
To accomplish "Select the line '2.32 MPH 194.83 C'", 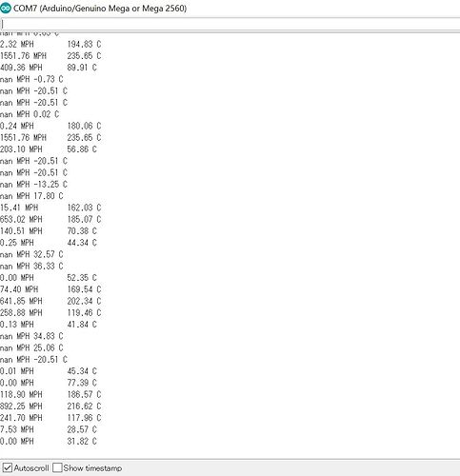I will click(50, 44).
